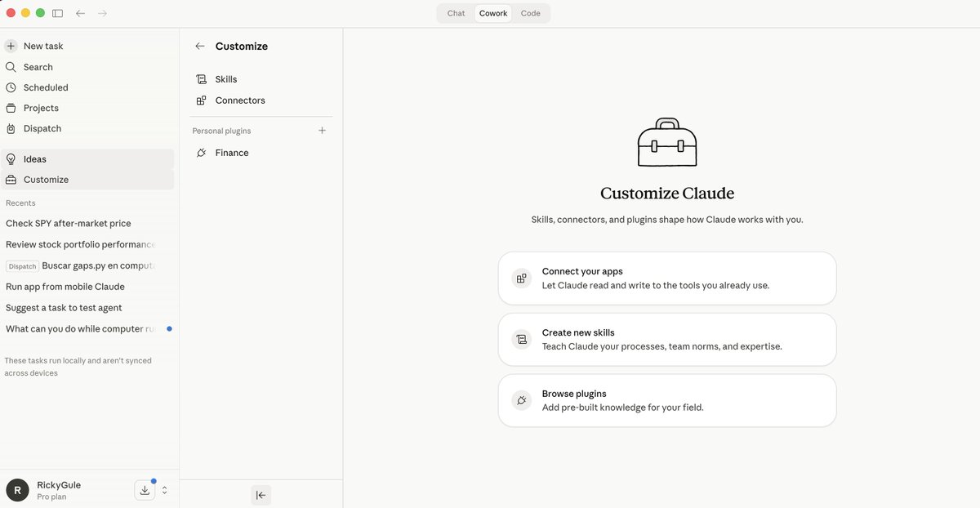980x508 pixels.
Task: Click the Finance plugin icon
Action: coord(202,153)
